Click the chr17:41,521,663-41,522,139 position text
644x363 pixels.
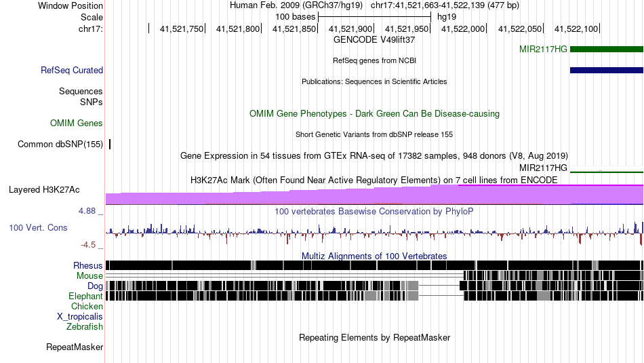pos(445,5)
